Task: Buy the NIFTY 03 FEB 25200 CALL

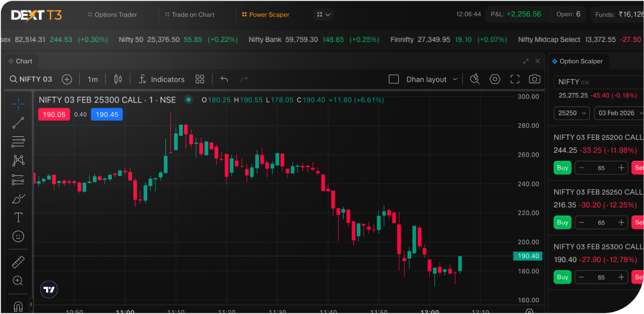Action: tap(562, 168)
